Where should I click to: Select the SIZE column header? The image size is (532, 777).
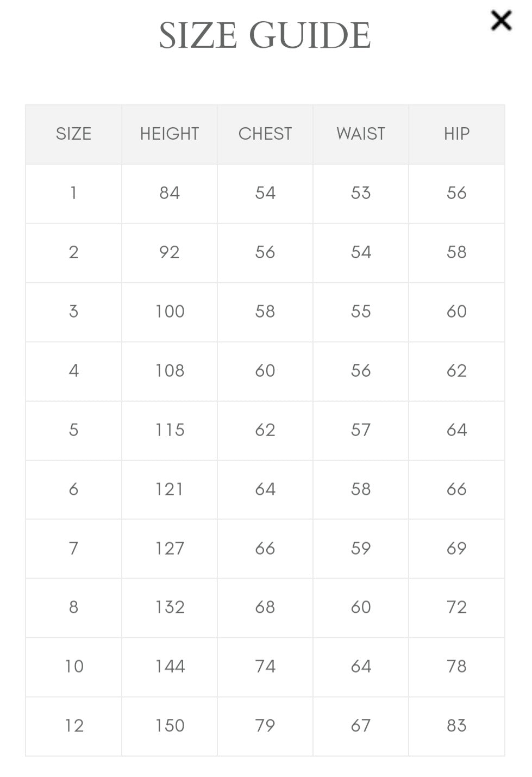[73, 134]
